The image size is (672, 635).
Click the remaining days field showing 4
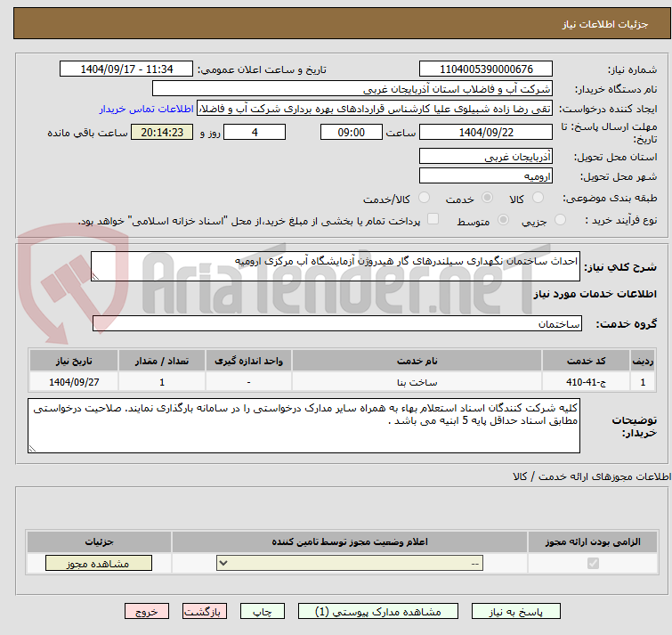click(255, 132)
